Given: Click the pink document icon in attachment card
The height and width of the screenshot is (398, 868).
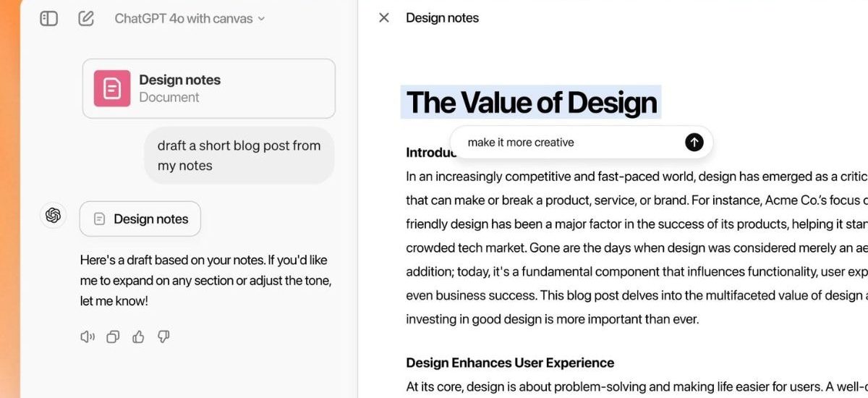Looking at the screenshot, I should click(112, 88).
